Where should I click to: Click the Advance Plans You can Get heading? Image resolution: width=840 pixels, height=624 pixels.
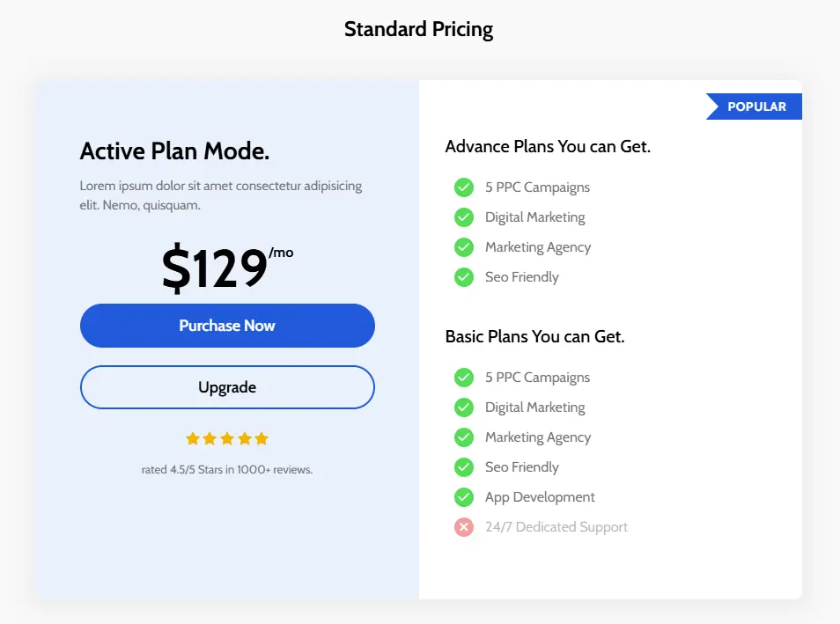548,147
